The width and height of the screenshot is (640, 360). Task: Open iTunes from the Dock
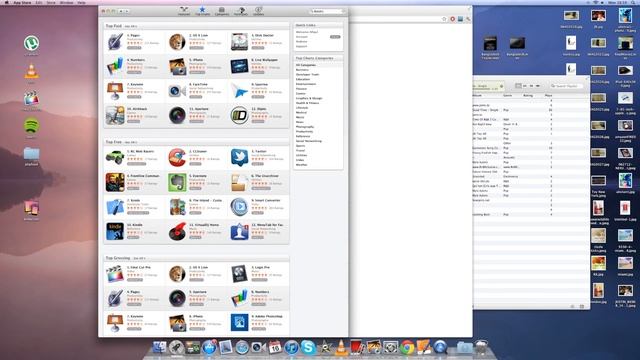pyautogui.click(x=291, y=347)
